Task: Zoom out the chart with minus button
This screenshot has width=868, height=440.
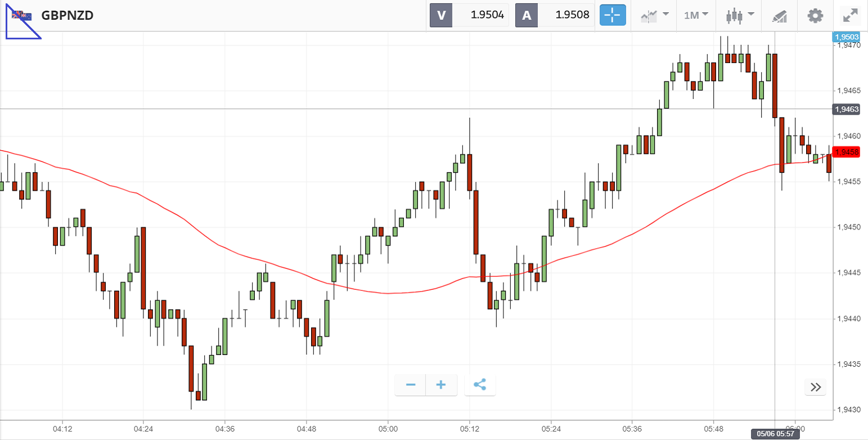Action: pos(411,385)
